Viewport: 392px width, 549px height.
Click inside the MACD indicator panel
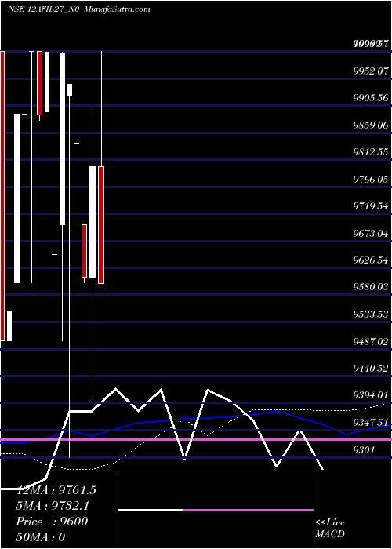(x=216, y=510)
